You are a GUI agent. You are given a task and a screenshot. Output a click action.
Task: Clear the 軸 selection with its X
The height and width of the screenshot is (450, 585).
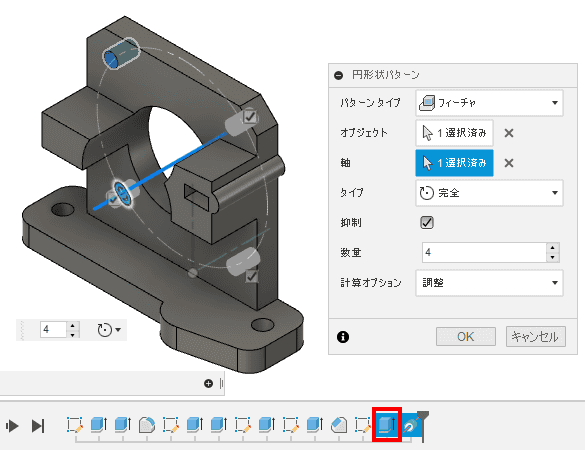(509, 163)
